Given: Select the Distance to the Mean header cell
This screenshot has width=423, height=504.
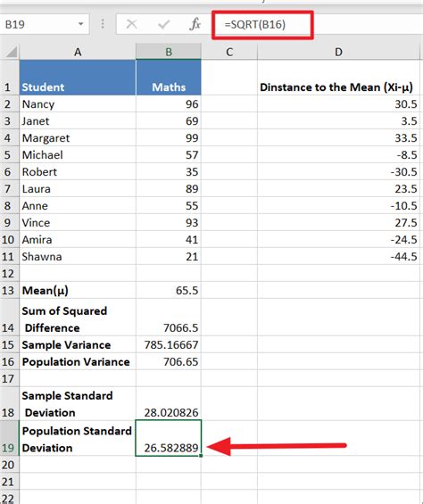Looking at the screenshot, I should [338, 78].
